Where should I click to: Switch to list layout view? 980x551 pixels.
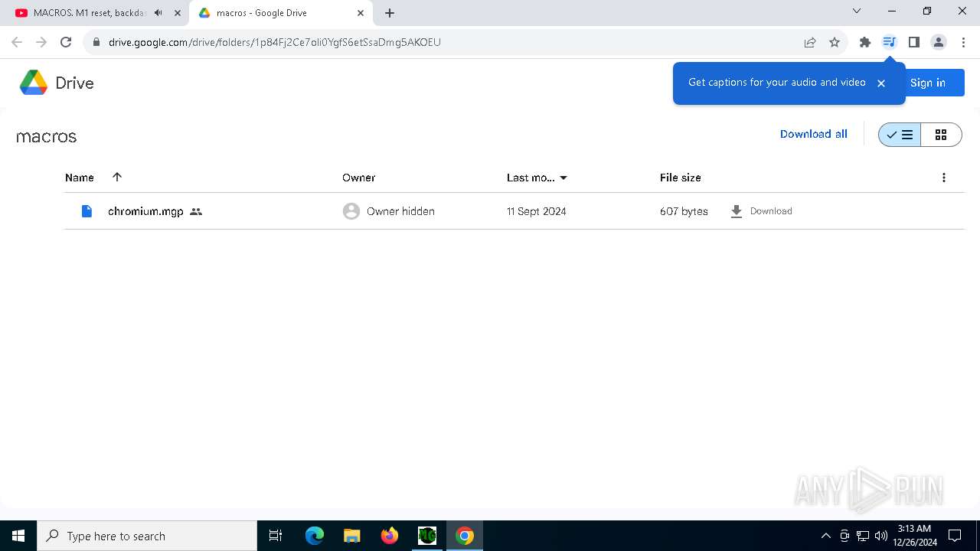tap(900, 135)
